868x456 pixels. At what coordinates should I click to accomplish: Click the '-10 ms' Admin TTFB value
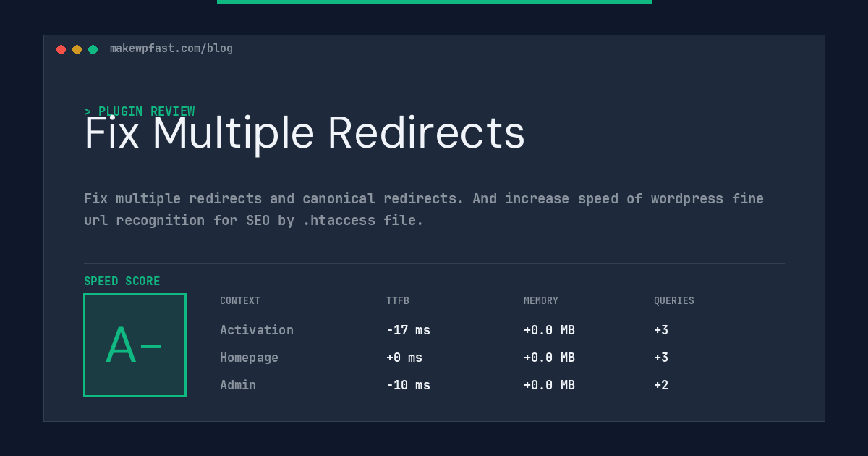[408, 385]
